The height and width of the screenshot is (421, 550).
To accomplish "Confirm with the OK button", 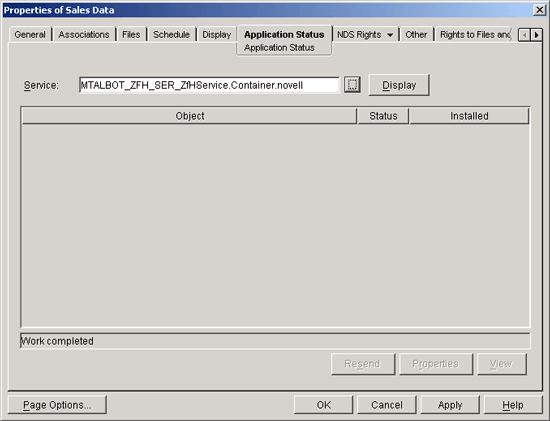I will [x=323, y=405].
